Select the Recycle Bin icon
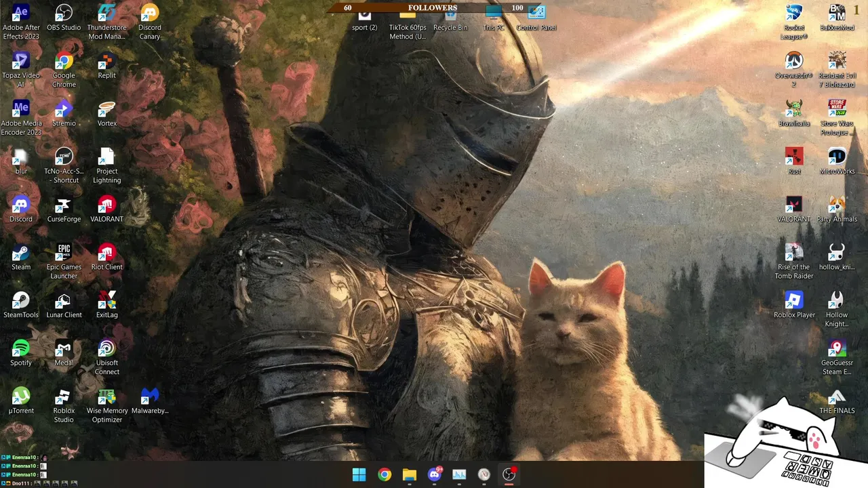 [450, 19]
